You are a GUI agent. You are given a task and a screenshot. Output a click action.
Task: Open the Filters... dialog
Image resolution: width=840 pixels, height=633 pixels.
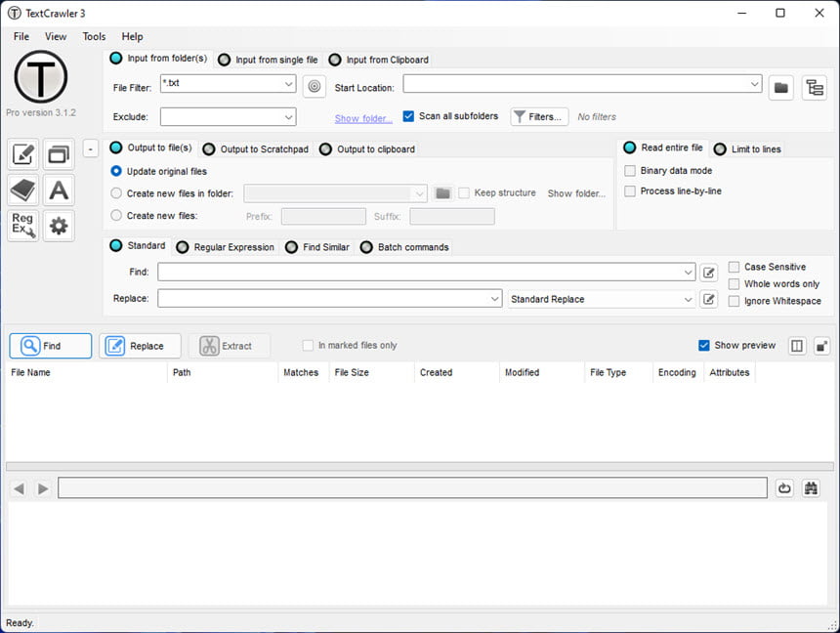(x=539, y=116)
